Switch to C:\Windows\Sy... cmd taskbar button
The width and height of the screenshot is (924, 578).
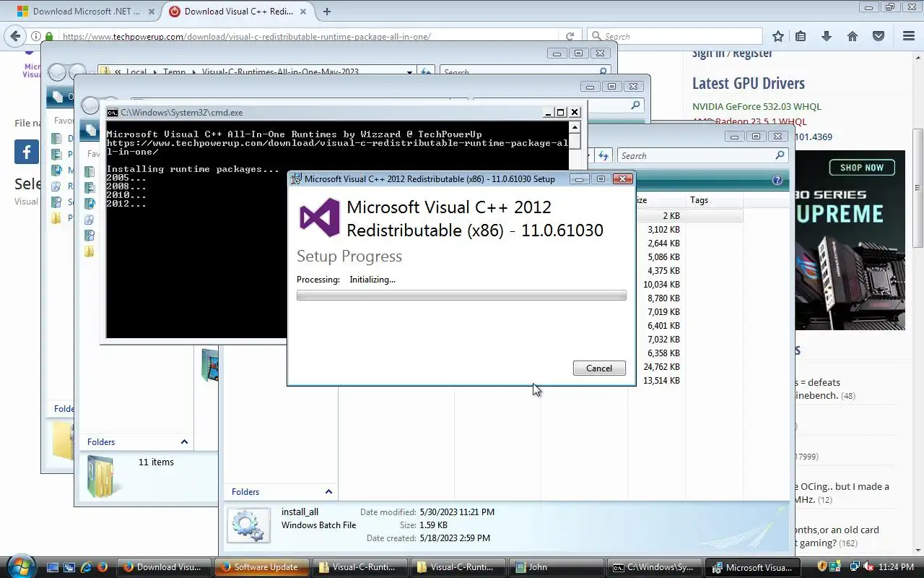tap(654, 567)
